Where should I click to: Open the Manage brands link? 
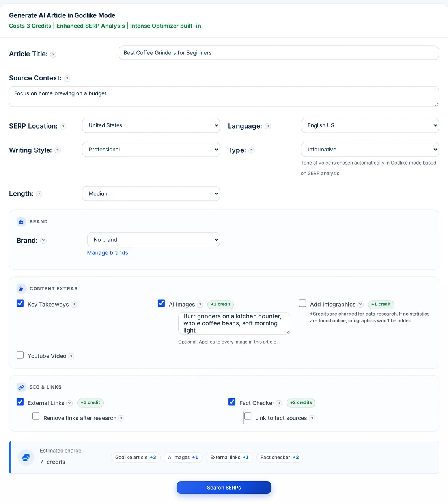coord(108,253)
